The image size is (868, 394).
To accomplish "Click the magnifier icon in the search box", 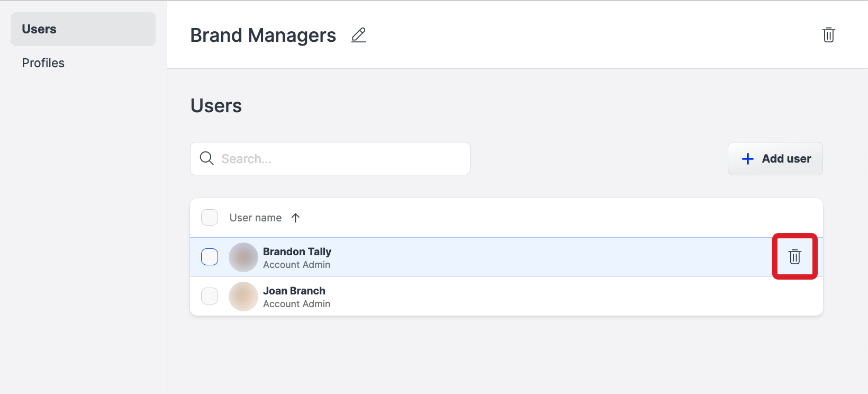I will pyautogui.click(x=207, y=158).
